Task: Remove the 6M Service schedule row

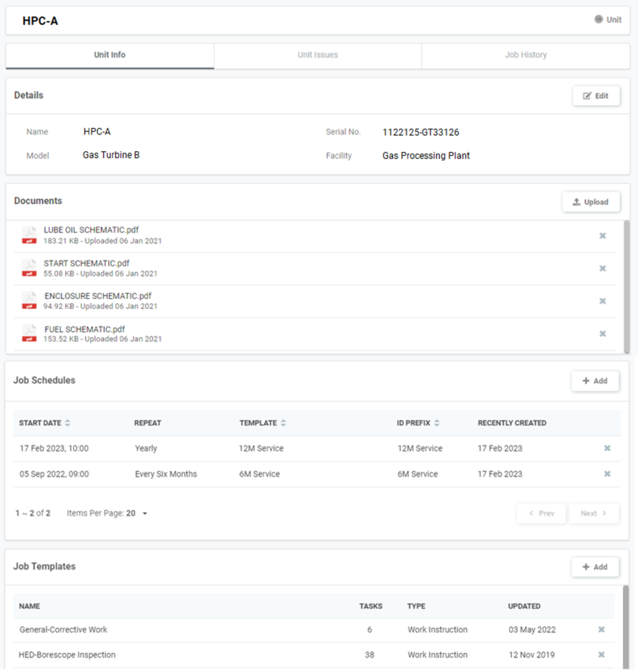Action: pos(607,474)
